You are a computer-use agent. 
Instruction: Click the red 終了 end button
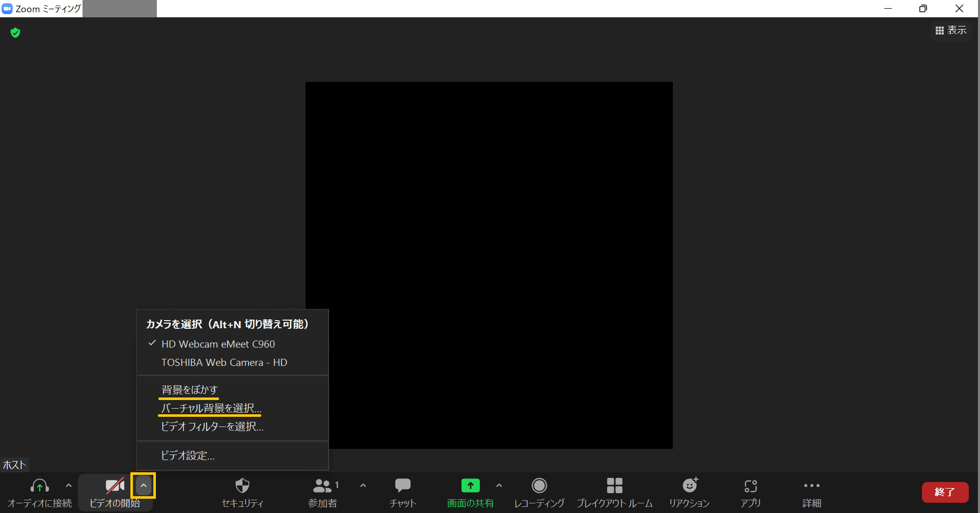tap(945, 492)
